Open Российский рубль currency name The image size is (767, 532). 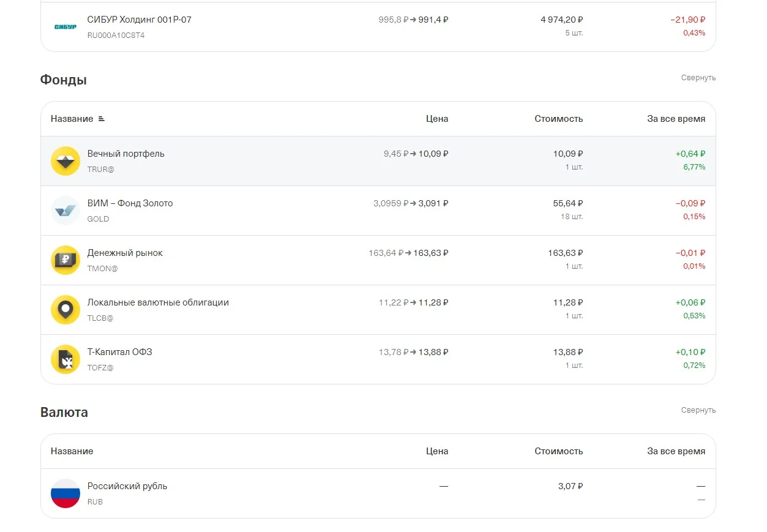[127, 486]
